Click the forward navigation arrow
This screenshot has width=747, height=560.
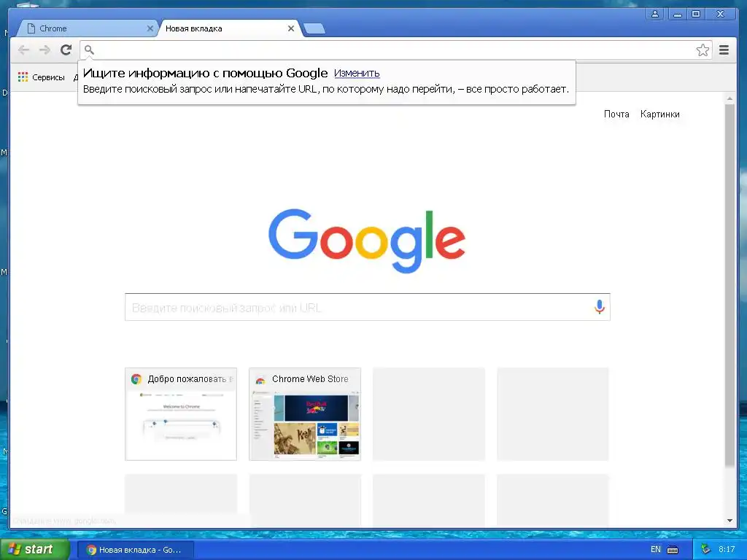(x=44, y=50)
